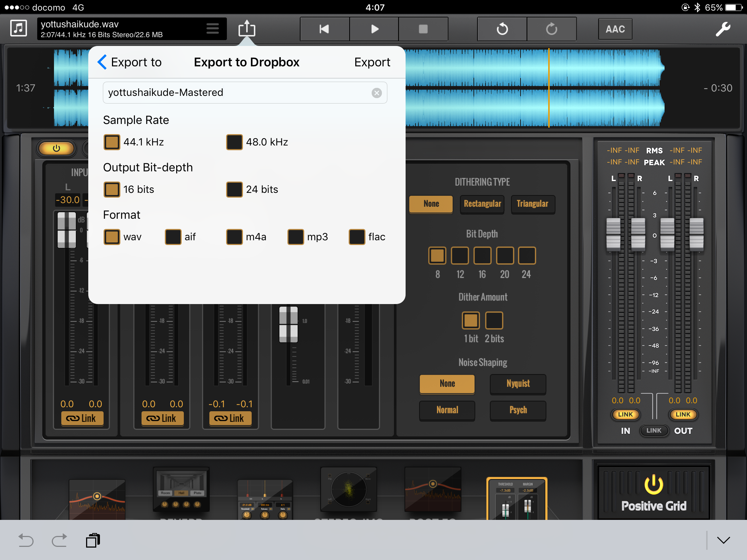747x560 pixels.
Task: Dismiss keyboard bar with down chevron
Action: 724,540
